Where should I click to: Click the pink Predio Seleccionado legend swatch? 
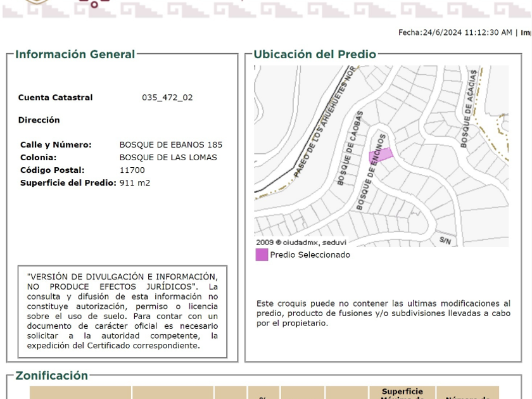click(x=262, y=255)
